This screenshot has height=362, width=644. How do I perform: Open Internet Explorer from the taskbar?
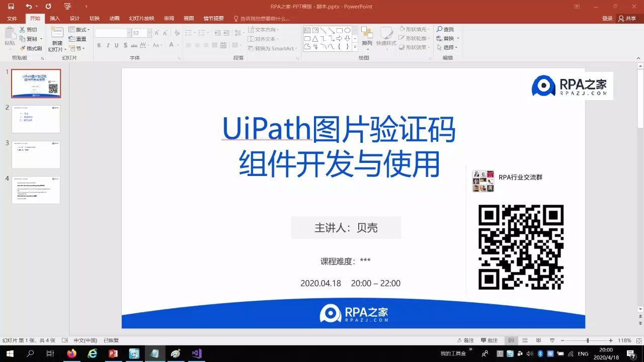[93, 353]
